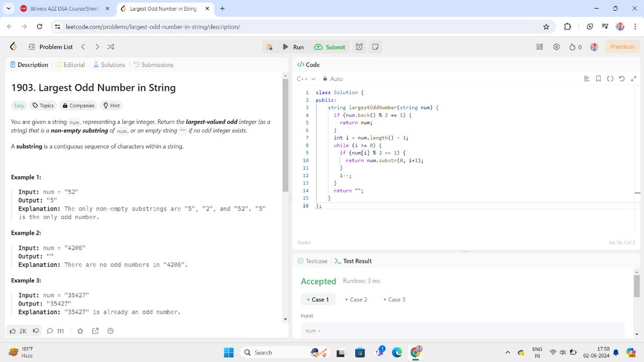Switch to the Description tab
Image resolution: width=644 pixels, height=362 pixels.
29,64
